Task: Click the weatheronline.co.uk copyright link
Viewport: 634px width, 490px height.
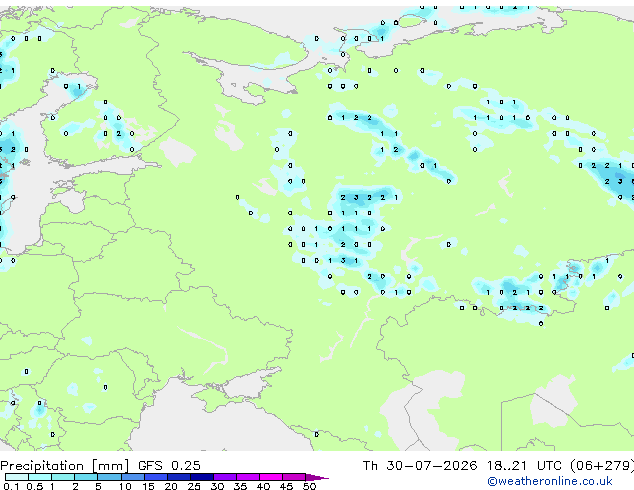Action: [x=550, y=481]
